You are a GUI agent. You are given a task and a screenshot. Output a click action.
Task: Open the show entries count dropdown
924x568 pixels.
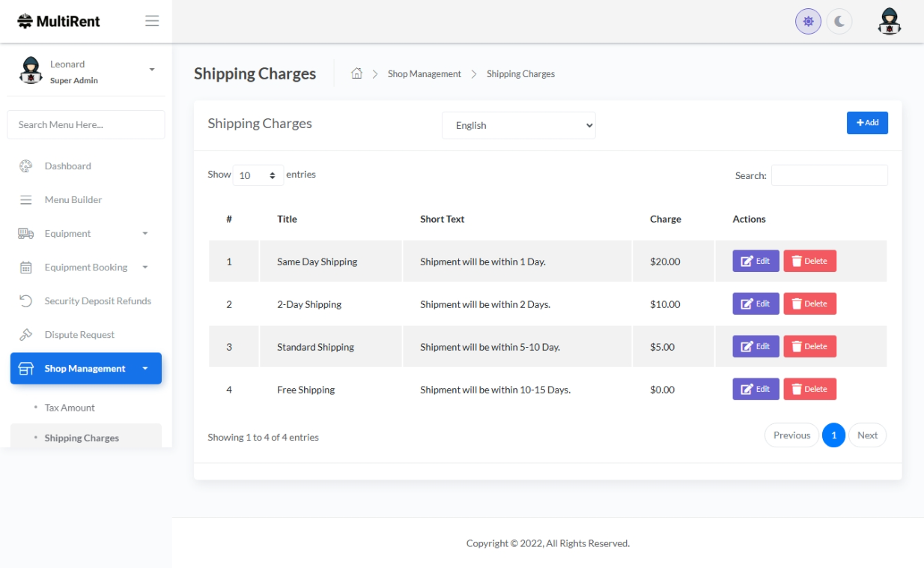[x=258, y=175]
